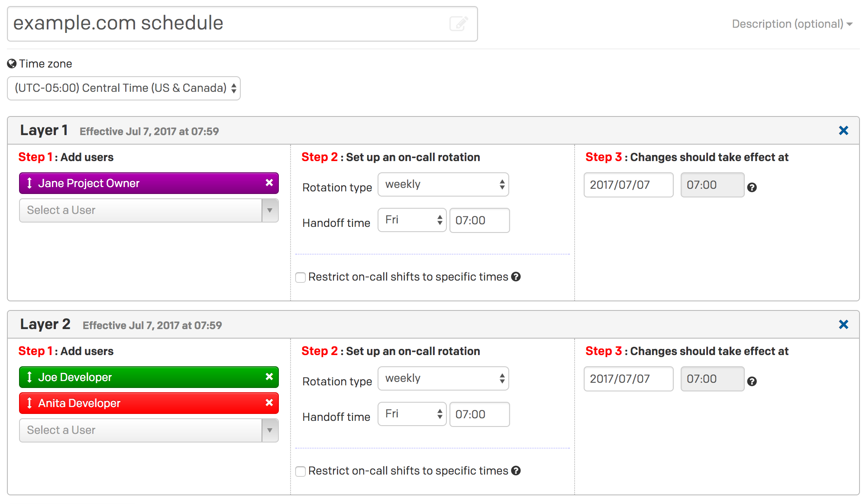The image size is (866, 504).
Task: Click the globe icon beside Time zone
Action: click(x=12, y=64)
